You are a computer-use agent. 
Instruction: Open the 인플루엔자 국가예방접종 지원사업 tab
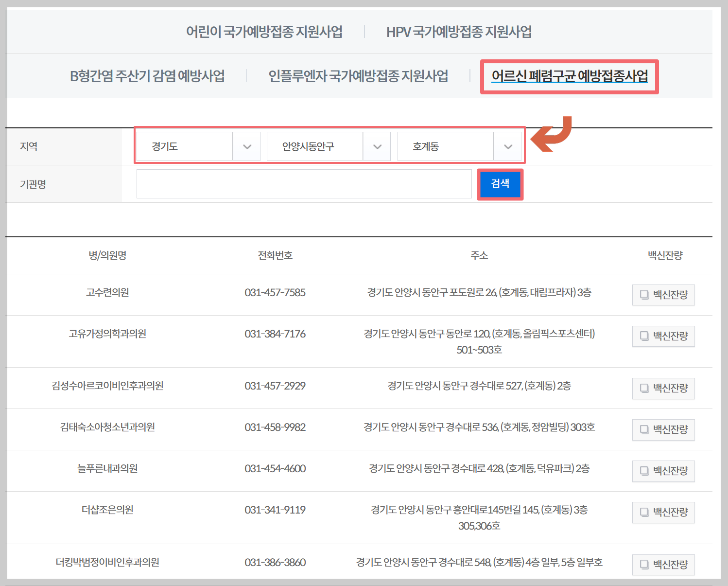click(x=358, y=76)
